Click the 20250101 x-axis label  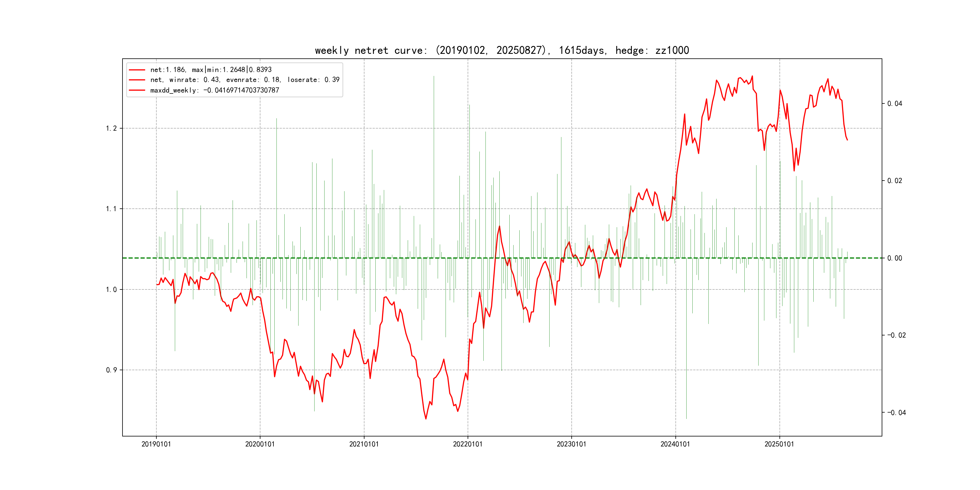(779, 444)
